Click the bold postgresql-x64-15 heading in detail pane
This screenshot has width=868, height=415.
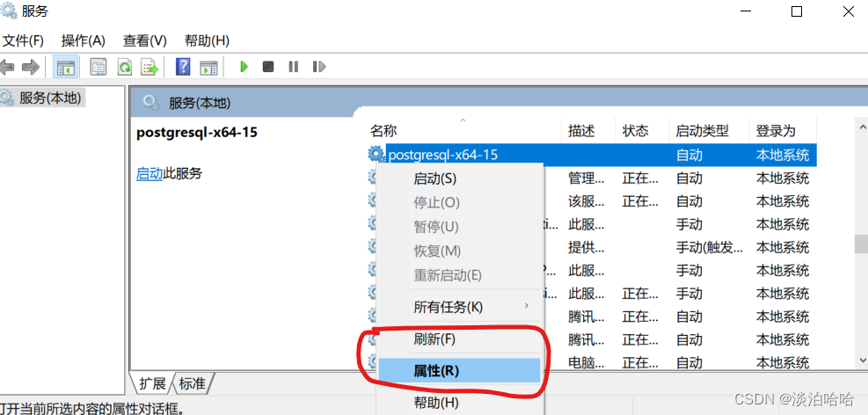tap(196, 133)
